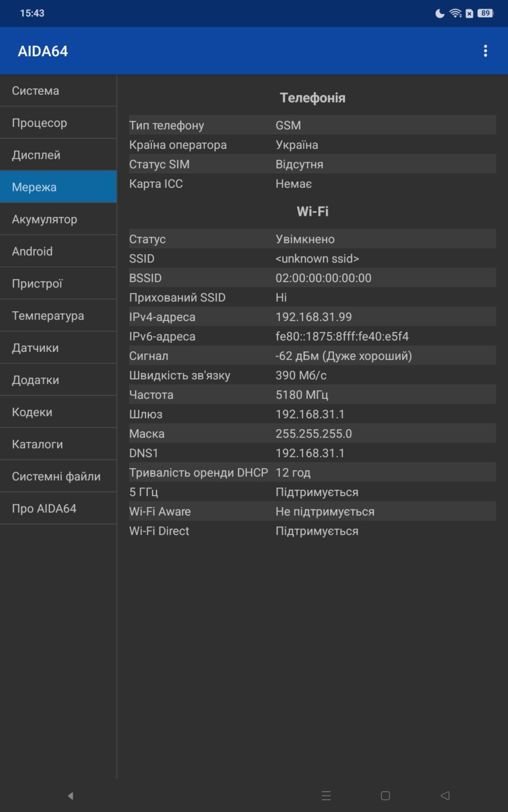The image size is (508, 812).
Task: Tap the BSSID value row
Action: pyautogui.click(x=312, y=278)
